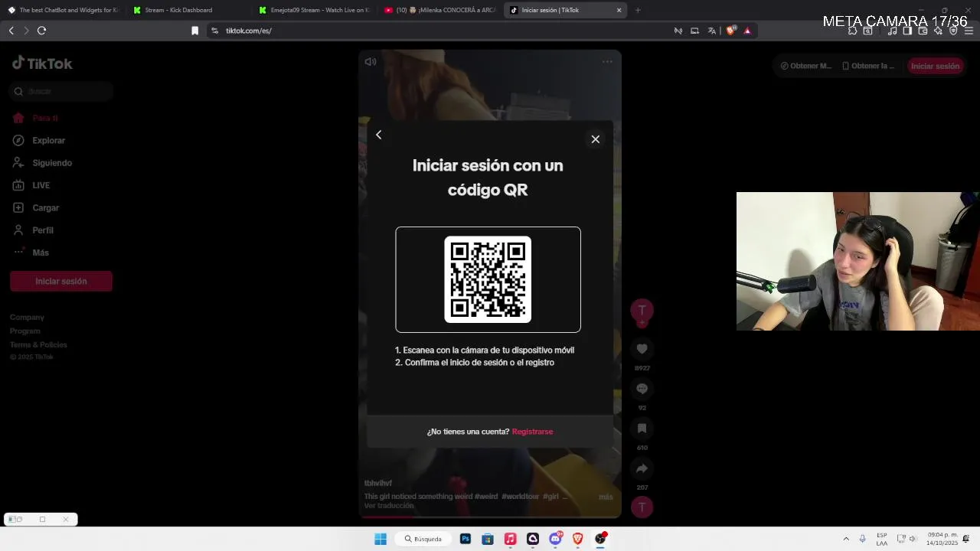Click top-right Iniciar sesión button
Image resolution: width=980 pixels, height=551 pixels.
tap(935, 66)
